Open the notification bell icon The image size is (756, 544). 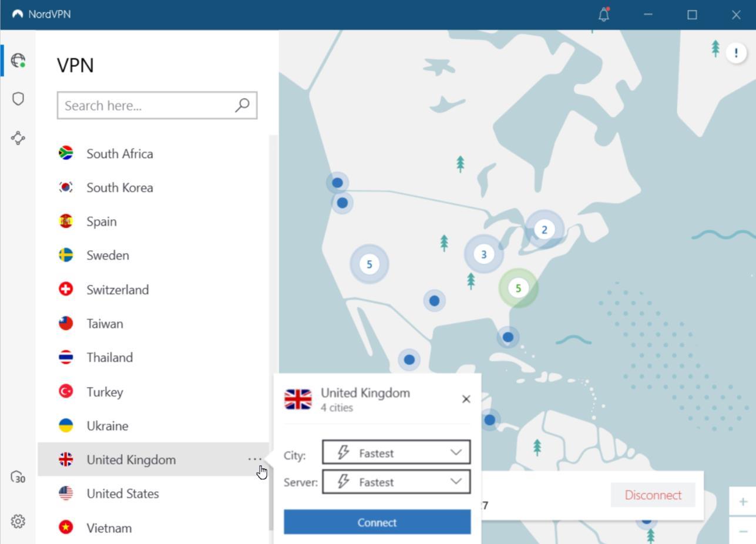[604, 15]
